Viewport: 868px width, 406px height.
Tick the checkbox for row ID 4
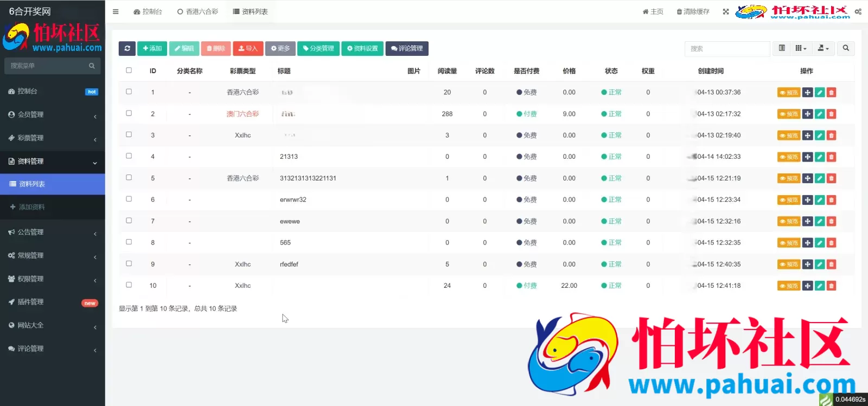click(x=129, y=156)
